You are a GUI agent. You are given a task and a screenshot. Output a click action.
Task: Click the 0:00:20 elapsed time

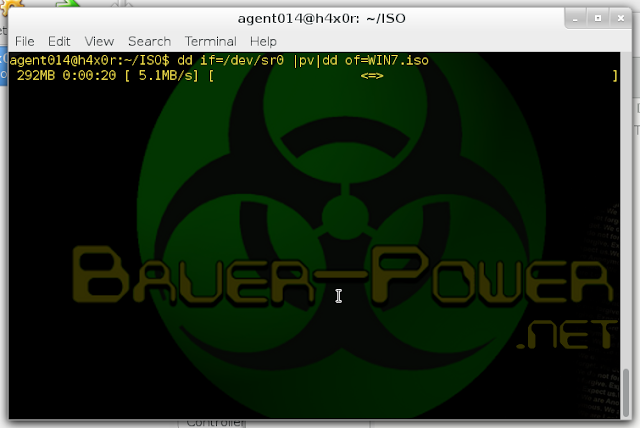click(x=89, y=75)
